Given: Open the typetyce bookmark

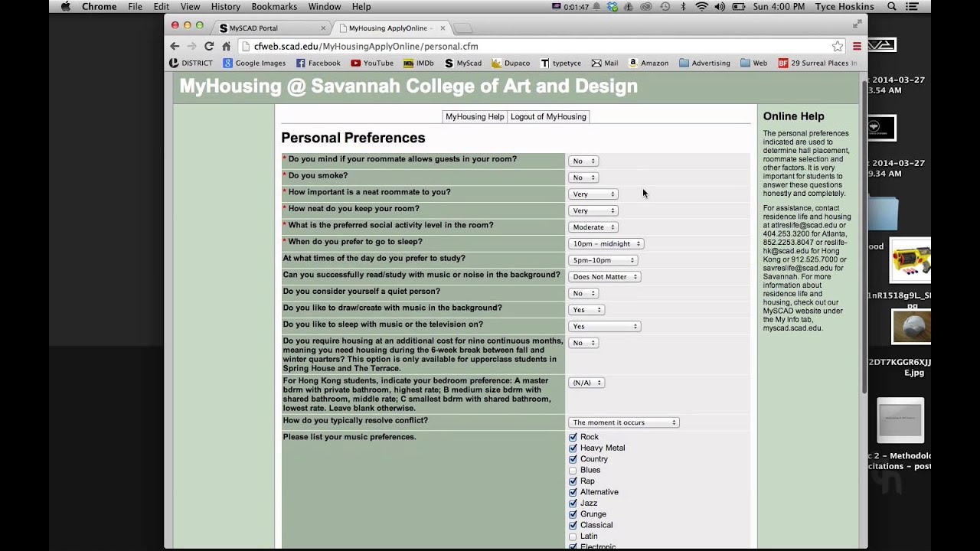Looking at the screenshot, I should pos(560,63).
